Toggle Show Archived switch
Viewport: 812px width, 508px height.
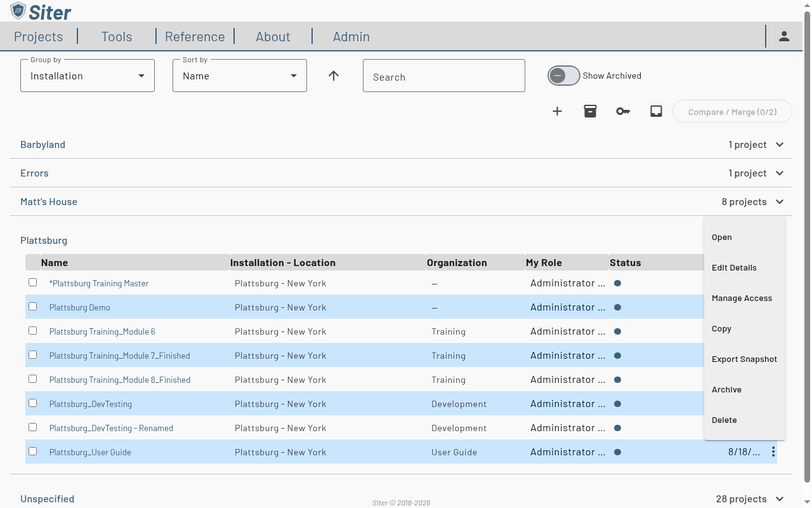coord(564,76)
